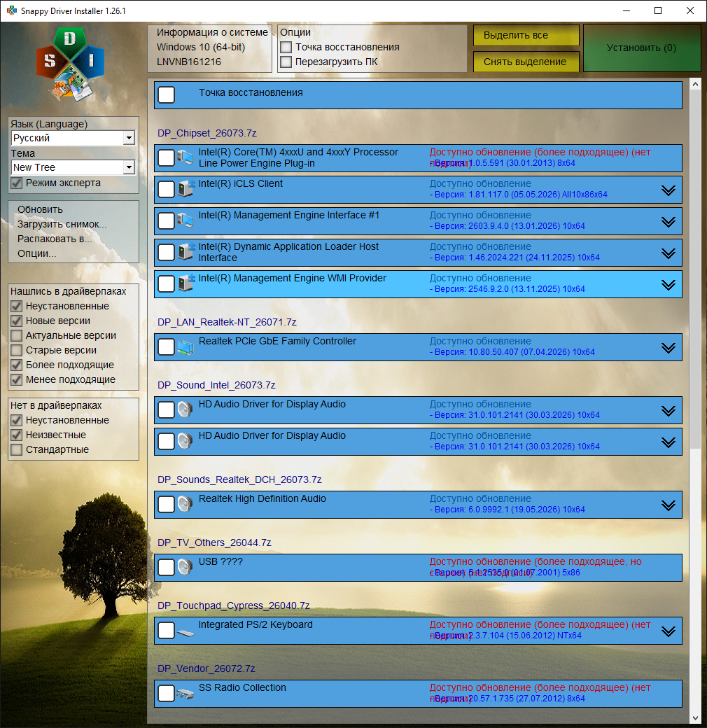Expand the Intel(R) Management Engine WMI Provider chevron
Viewport: 707px width, 728px height.
click(668, 285)
